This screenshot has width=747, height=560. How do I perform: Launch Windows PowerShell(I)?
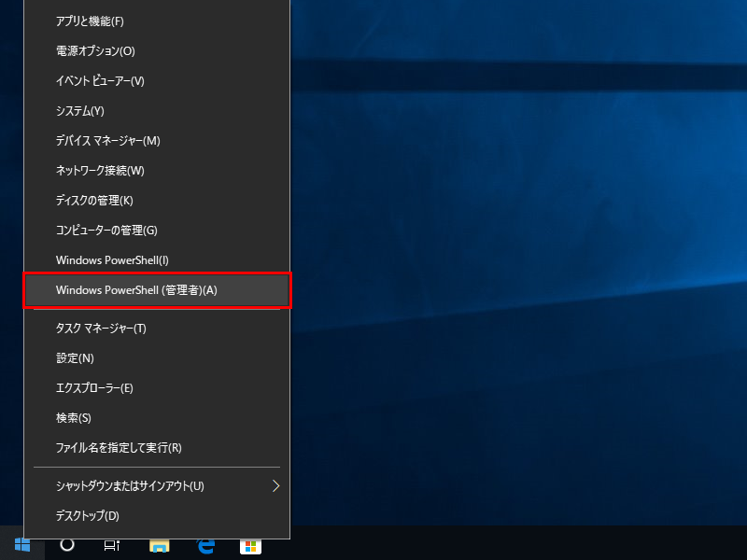point(157,260)
